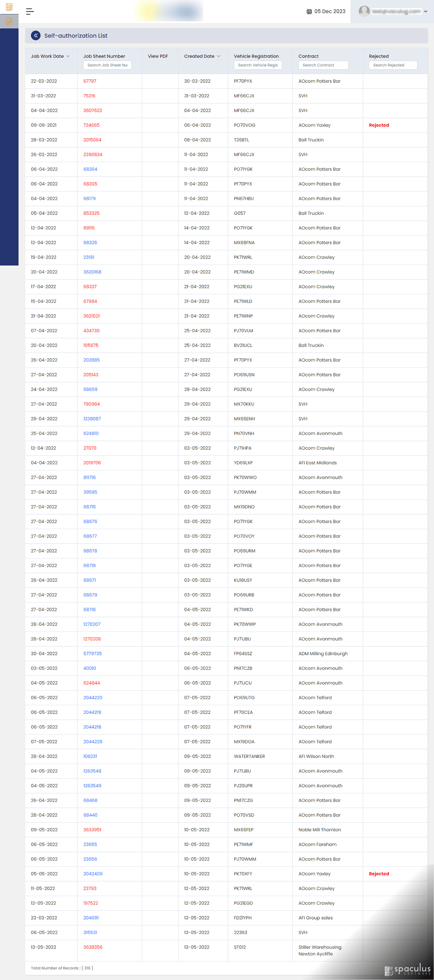The height and width of the screenshot is (980, 434).
Task: Open job sheet number 67797
Action: pyautogui.click(x=90, y=81)
